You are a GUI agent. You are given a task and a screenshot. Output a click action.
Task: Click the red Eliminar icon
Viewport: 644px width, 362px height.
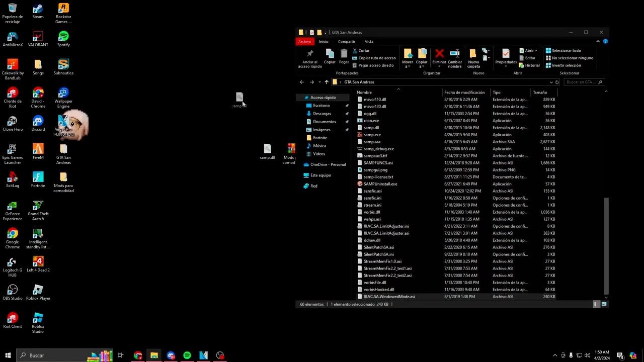click(x=439, y=53)
